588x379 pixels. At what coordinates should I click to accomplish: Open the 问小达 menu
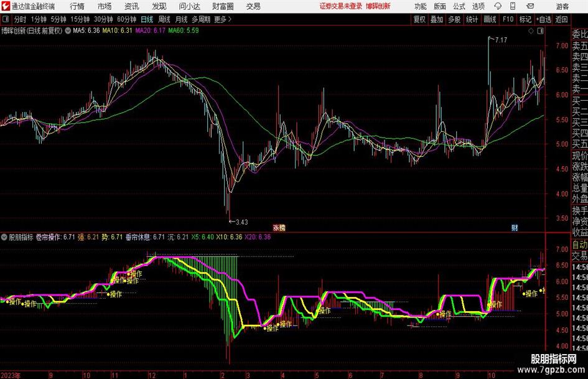tap(190, 6)
